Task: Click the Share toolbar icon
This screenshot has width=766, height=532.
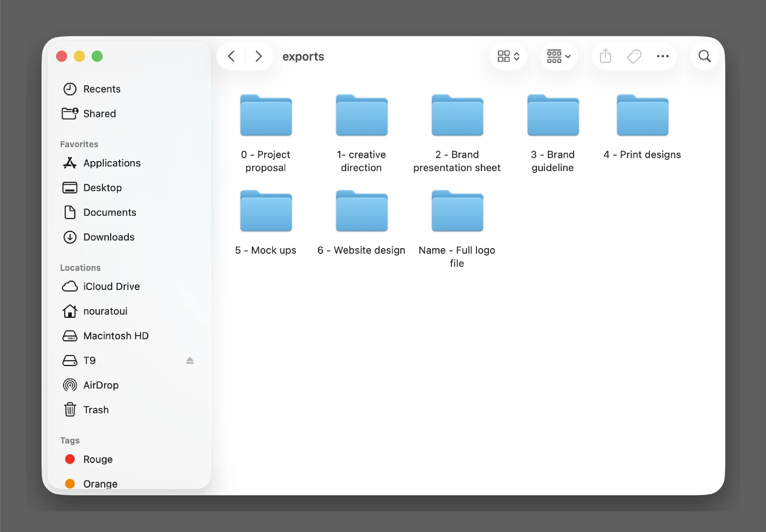Action: 605,56
